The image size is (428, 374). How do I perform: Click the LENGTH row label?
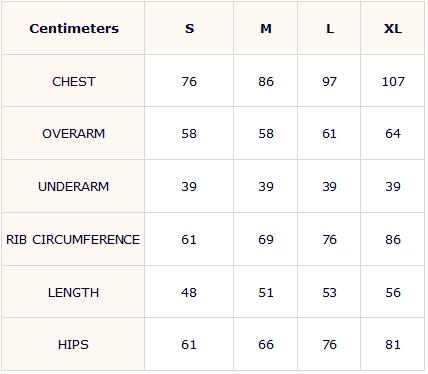point(74,292)
